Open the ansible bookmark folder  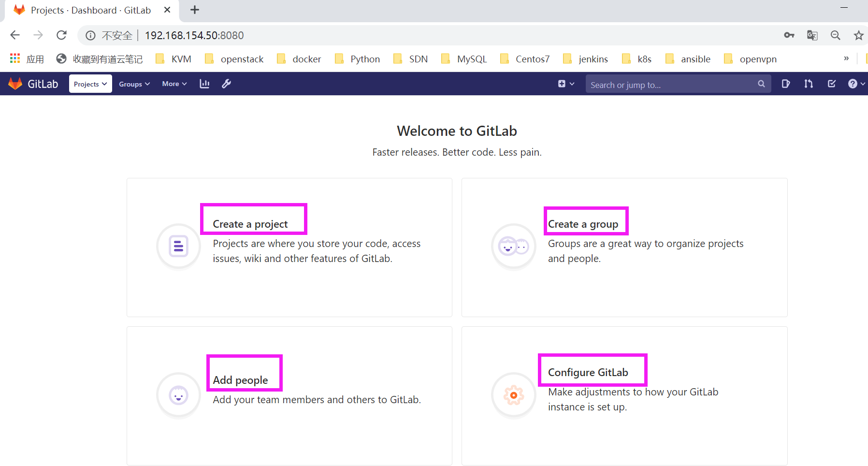tap(687, 59)
